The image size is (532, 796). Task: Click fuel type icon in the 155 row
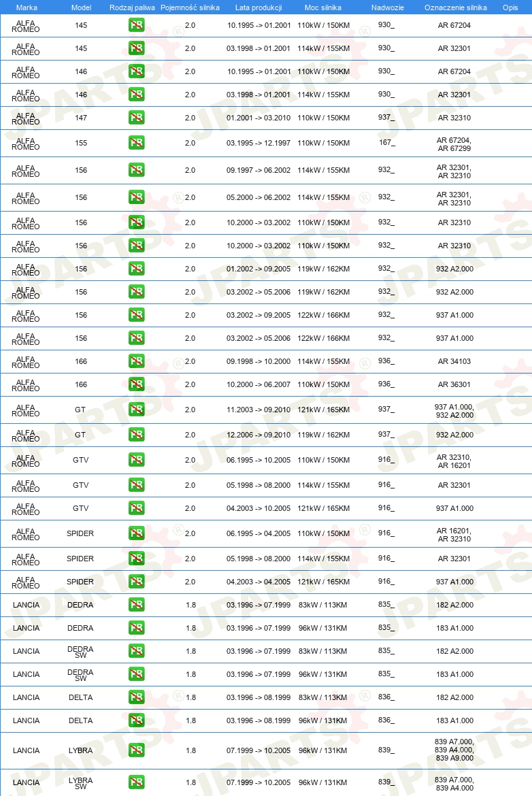[137, 143]
